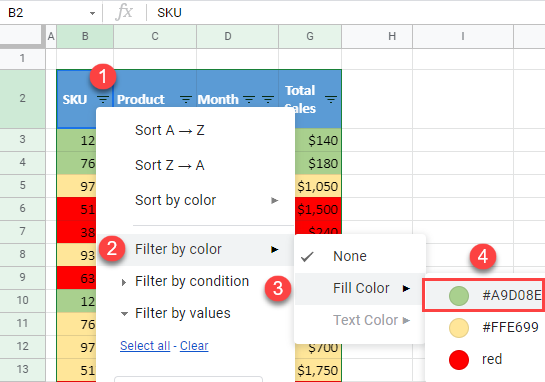Expand Filter by condition section
The width and height of the screenshot is (545, 382).
click(x=196, y=281)
